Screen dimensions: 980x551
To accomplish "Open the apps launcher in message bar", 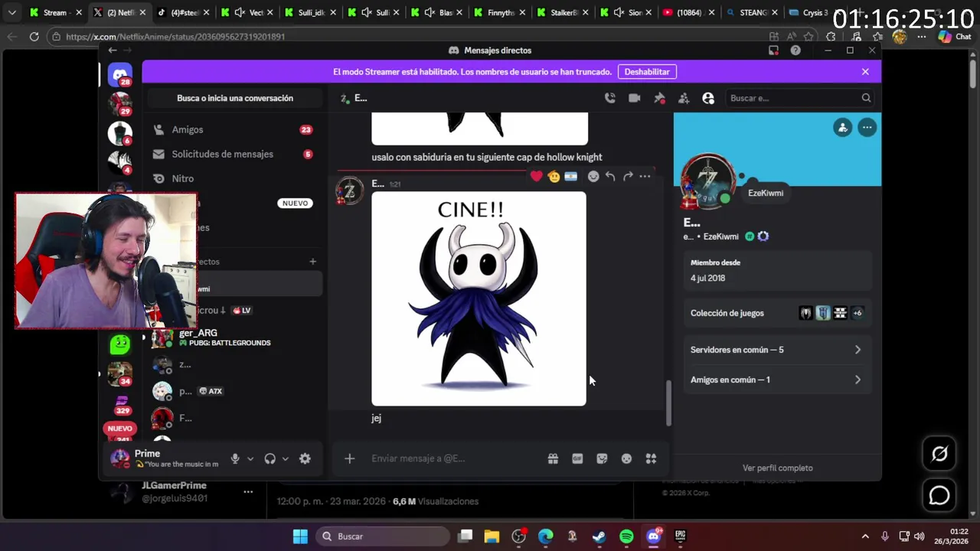I will 651,458.
